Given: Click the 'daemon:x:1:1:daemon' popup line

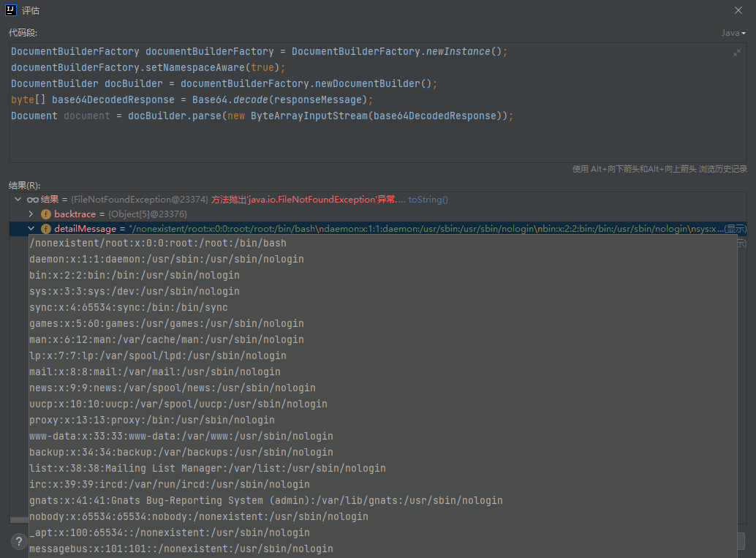Looking at the screenshot, I should [x=167, y=259].
